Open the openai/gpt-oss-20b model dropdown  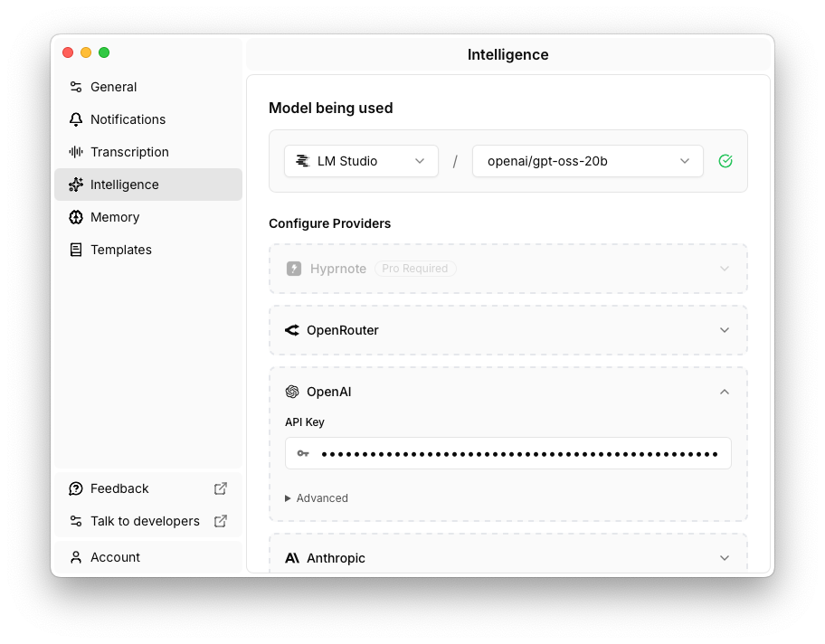point(587,161)
